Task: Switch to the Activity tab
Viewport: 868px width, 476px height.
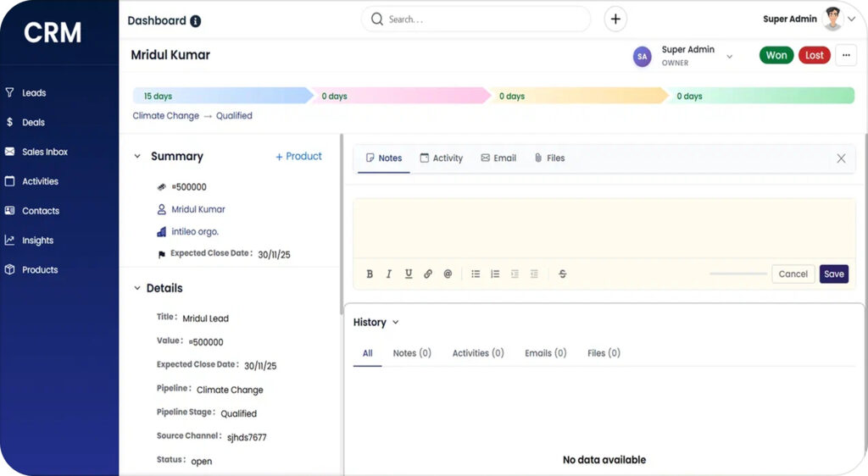Action: (x=442, y=158)
